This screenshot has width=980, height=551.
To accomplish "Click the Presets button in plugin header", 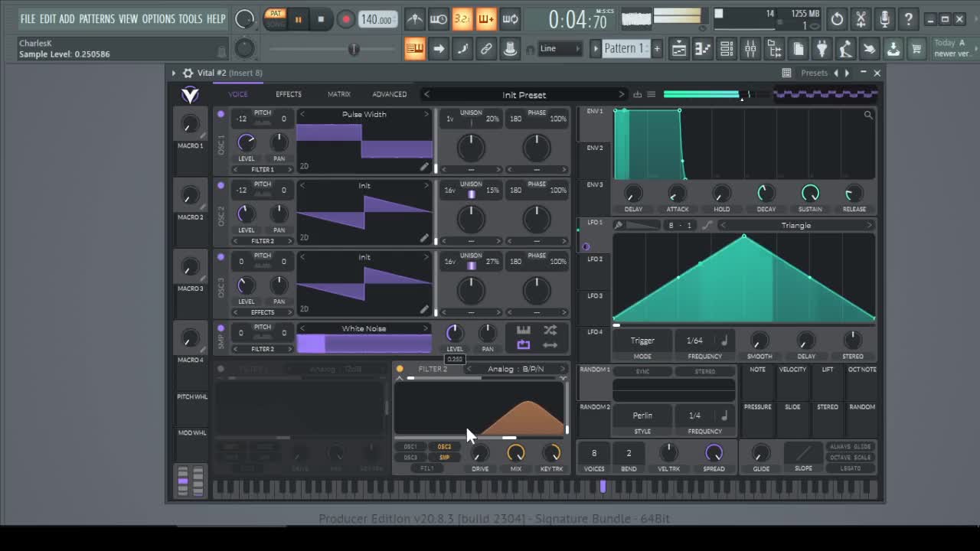I will (815, 73).
